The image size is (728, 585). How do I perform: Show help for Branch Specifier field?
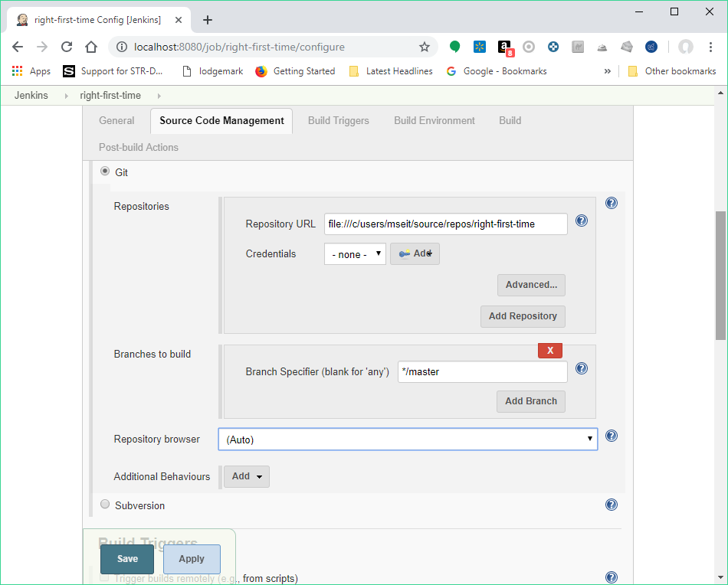[582, 368]
